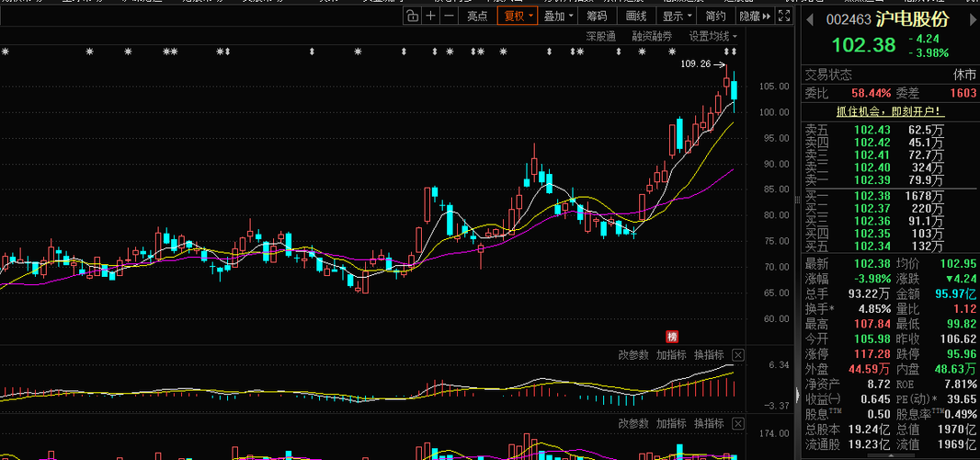Click the 委比 58.44% value
Screen dimensions: 980x460
point(871,93)
